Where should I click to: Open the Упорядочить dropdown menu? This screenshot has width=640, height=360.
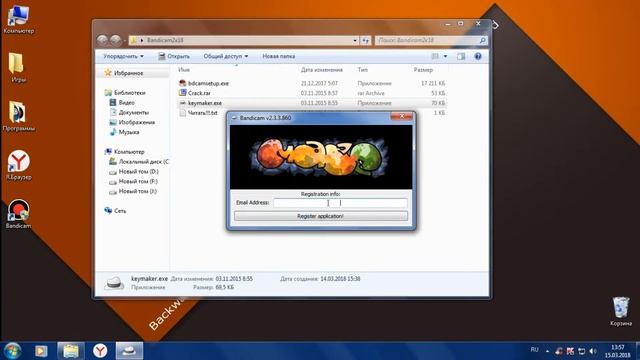pos(123,56)
